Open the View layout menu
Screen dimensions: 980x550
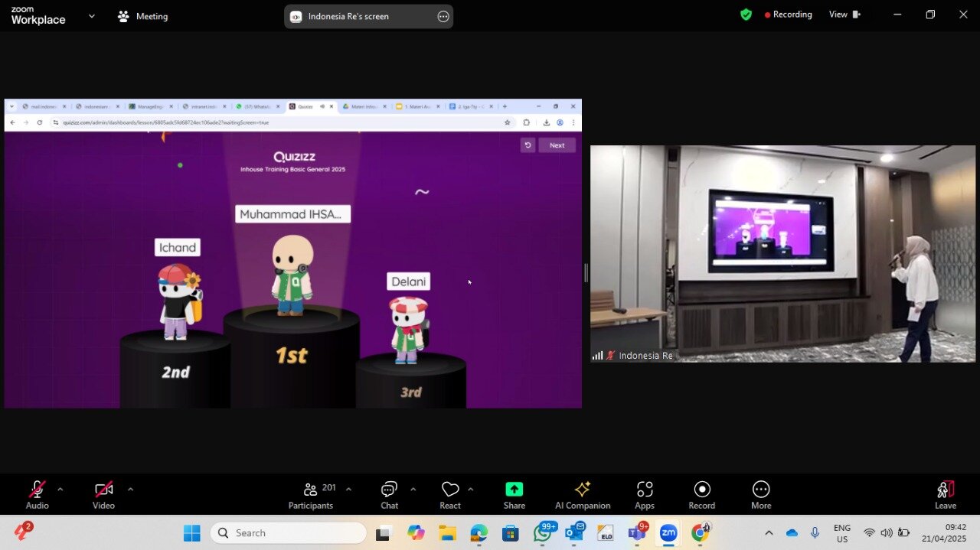pos(844,15)
